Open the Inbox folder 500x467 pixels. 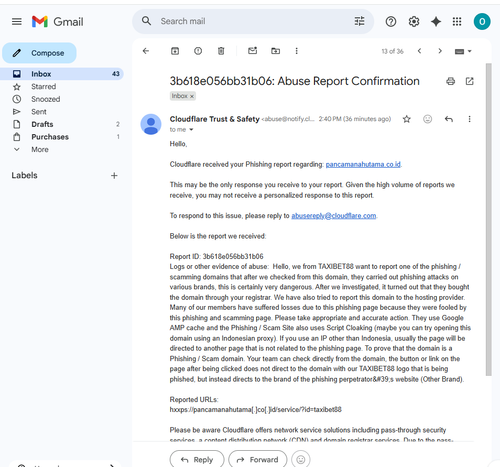(x=62, y=74)
